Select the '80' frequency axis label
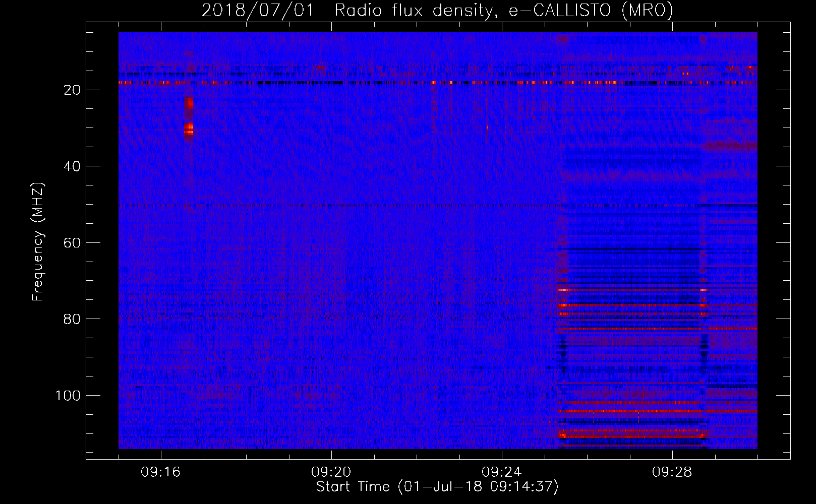Image resolution: width=816 pixels, height=504 pixels. pos(72,319)
